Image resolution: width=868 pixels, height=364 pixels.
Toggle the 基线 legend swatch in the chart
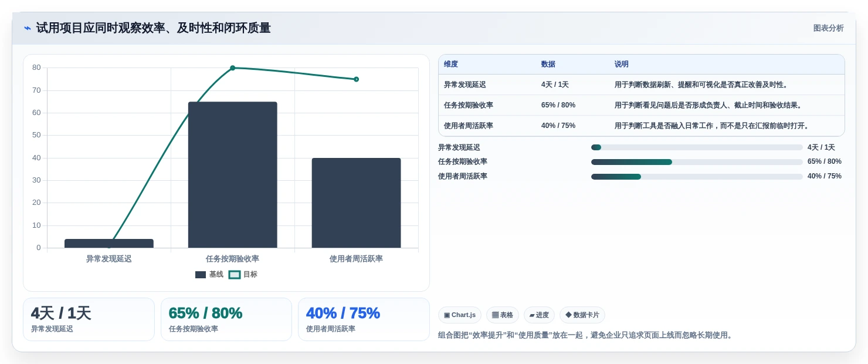[x=201, y=275]
